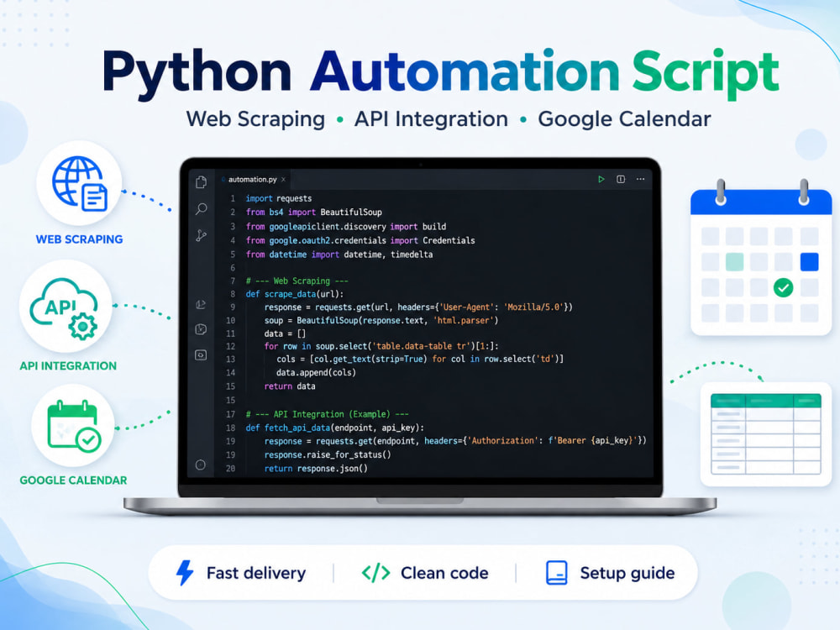Click the 'data.append(cols)' line
Screen dimensions: 840x630
(x=316, y=372)
